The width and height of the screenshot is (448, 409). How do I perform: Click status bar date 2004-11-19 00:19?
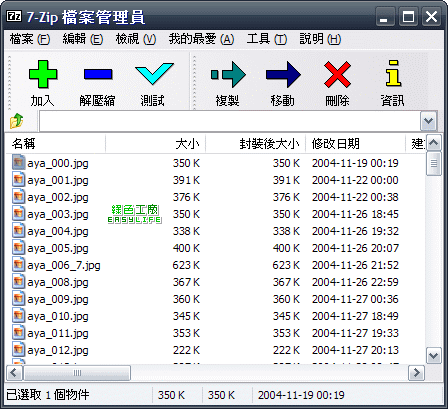click(x=301, y=395)
